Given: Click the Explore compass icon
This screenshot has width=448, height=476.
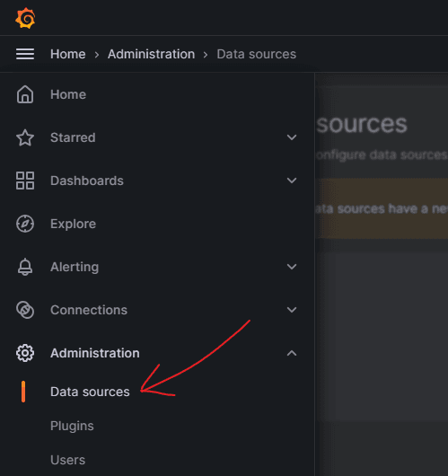Looking at the screenshot, I should (25, 224).
